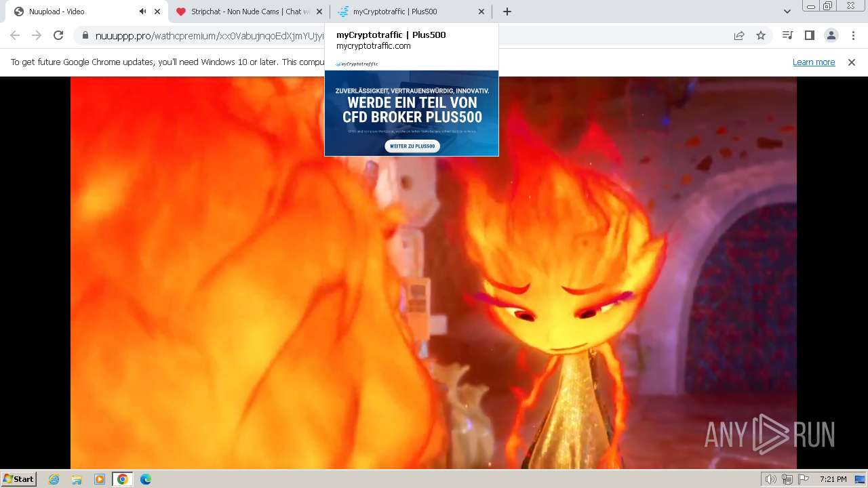Open a new browser tab
This screenshot has height=488, width=868.
point(507,12)
